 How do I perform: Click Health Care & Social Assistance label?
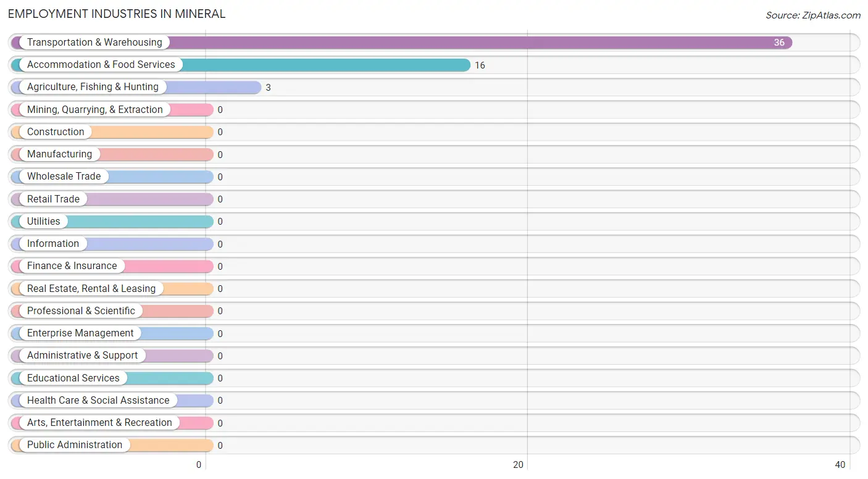pos(98,401)
